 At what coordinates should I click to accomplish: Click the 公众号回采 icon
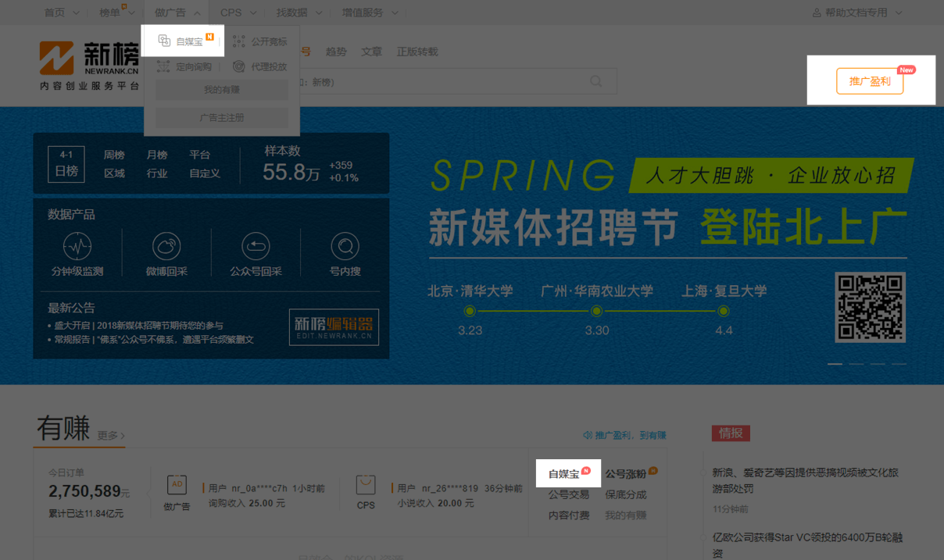coord(256,246)
